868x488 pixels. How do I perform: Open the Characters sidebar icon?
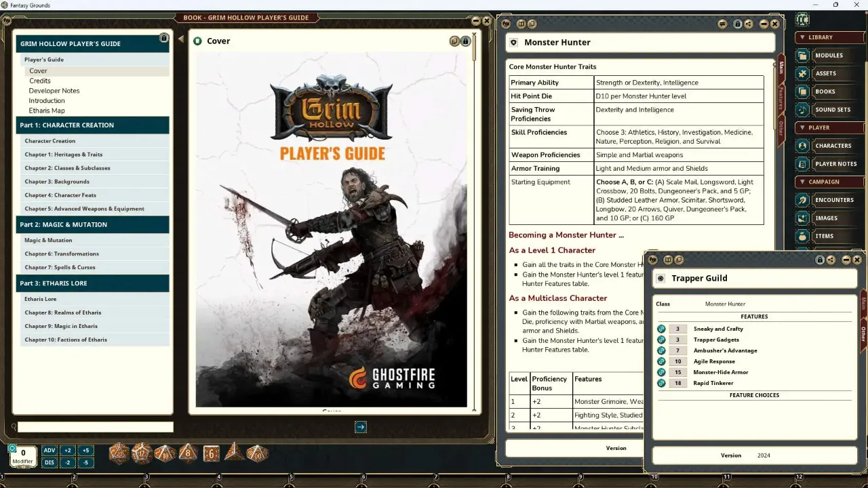pos(803,146)
